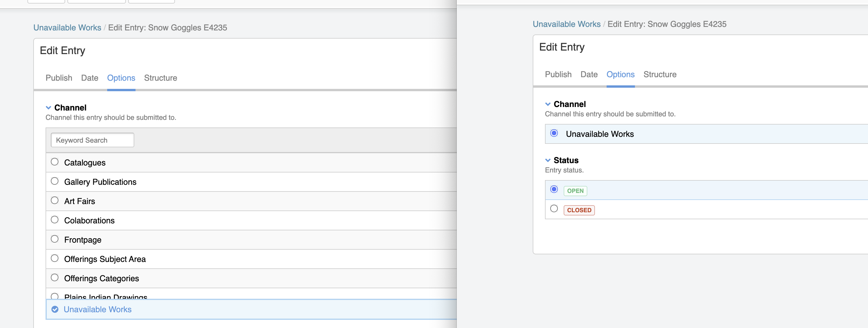Collapse the Channel section chevron
The image size is (868, 328).
(x=48, y=108)
